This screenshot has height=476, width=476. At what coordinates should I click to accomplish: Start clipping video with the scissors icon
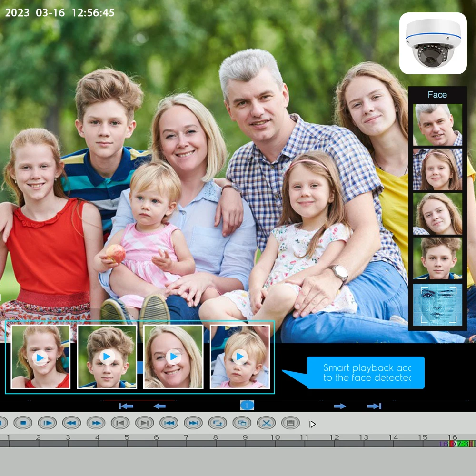[266, 423]
